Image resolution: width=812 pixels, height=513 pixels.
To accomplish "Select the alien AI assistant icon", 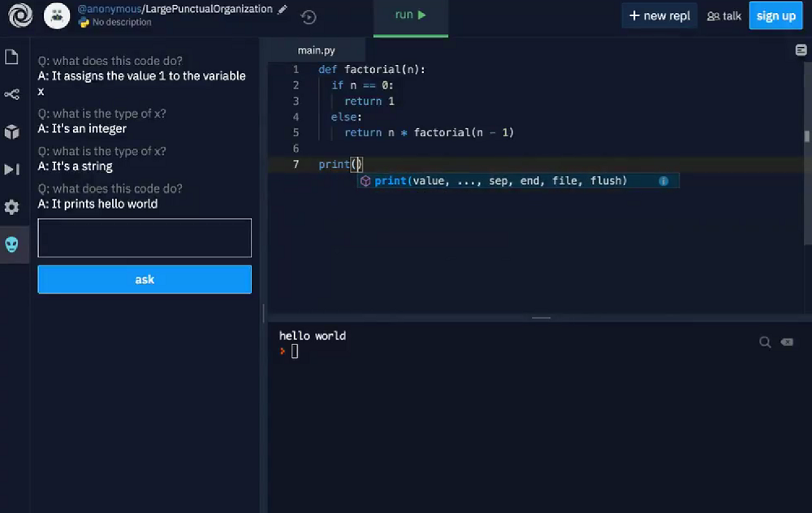I will pos(11,244).
